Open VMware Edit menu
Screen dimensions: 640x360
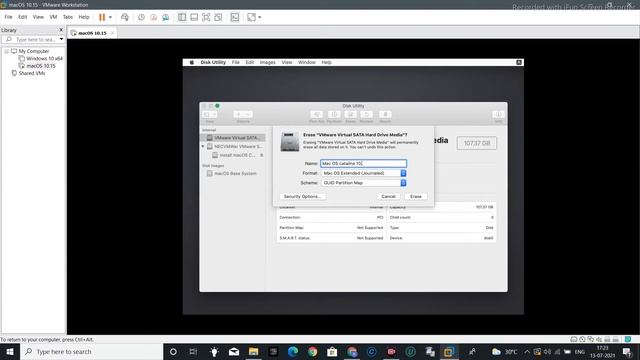tap(22, 17)
